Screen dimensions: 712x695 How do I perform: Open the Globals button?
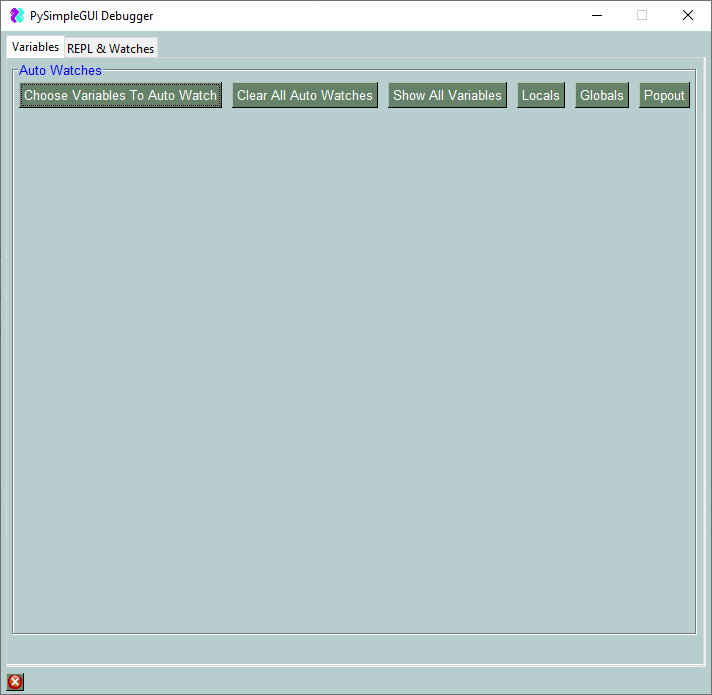602,95
